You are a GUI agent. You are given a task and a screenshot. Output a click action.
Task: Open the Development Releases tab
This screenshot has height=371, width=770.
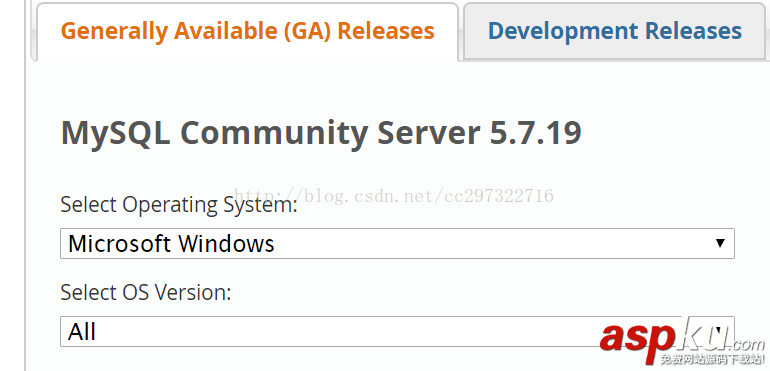[x=614, y=31]
